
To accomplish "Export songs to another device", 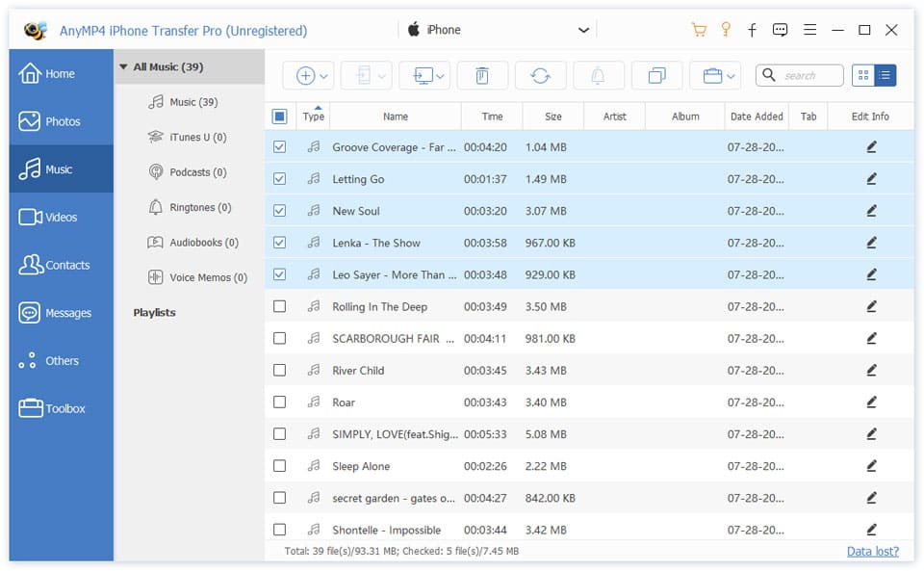I will [x=362, y=75].
